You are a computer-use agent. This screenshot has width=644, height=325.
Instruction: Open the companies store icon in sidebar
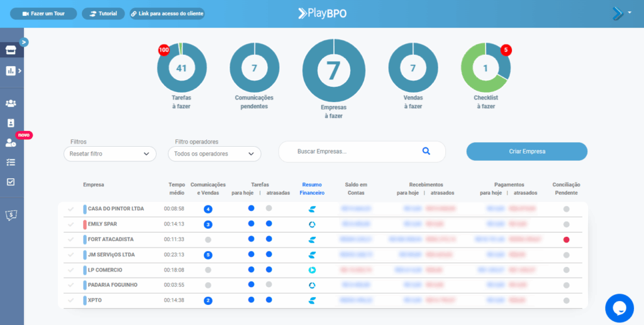tap(11, 50)
